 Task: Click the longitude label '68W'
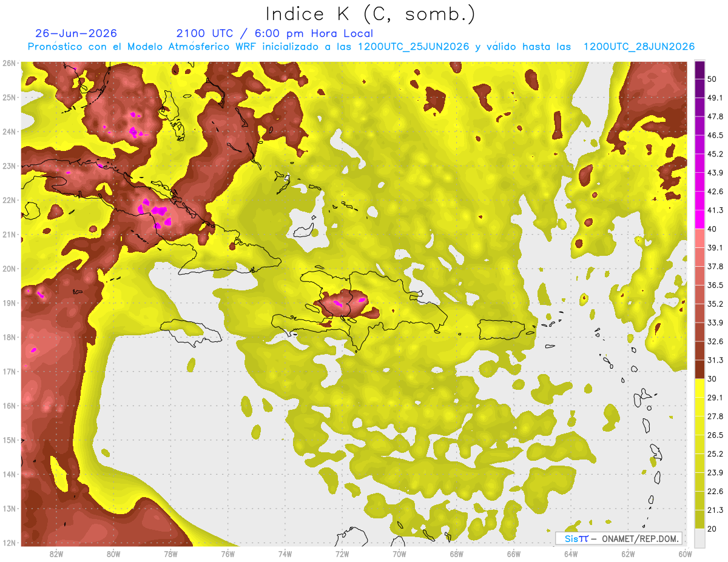pyautogui.click(x=456, y=554)
